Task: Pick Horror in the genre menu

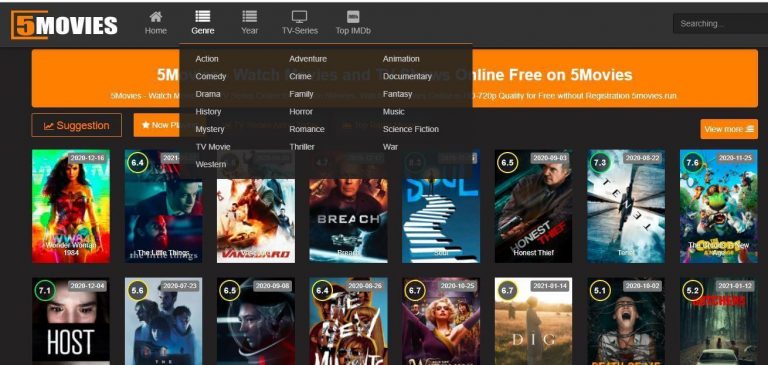Action: click(301, 112)
